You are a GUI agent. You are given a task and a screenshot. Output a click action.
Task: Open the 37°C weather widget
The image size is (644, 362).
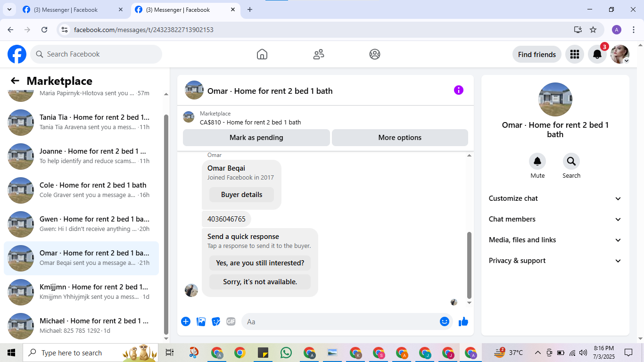pos(508,353)
